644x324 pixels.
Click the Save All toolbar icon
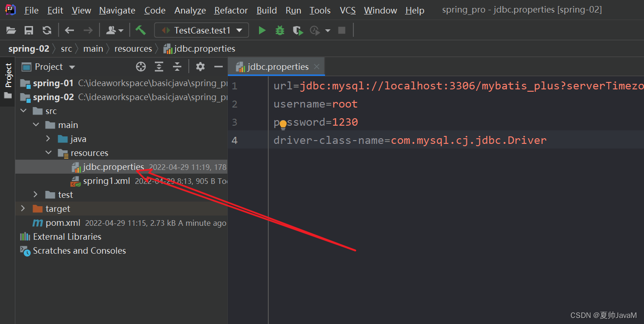click(29, 31)
